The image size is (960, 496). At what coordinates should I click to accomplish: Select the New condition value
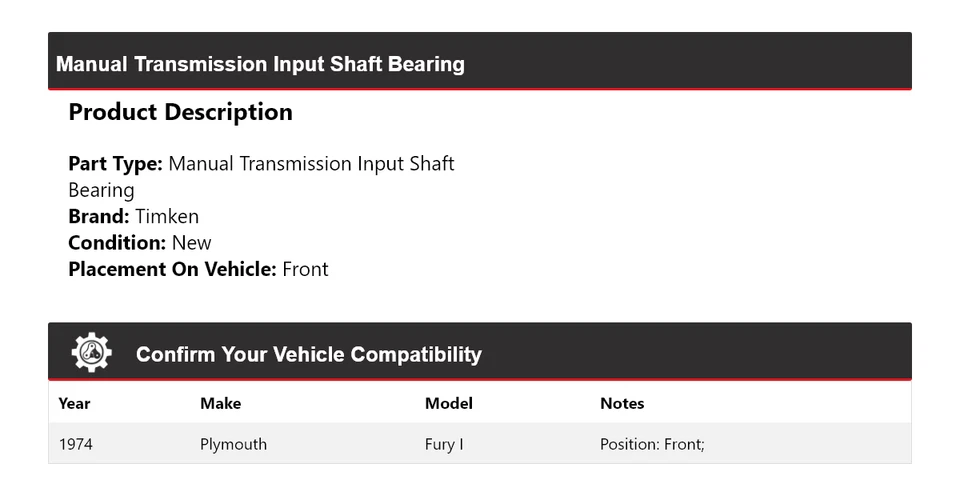tap(192, 242)
